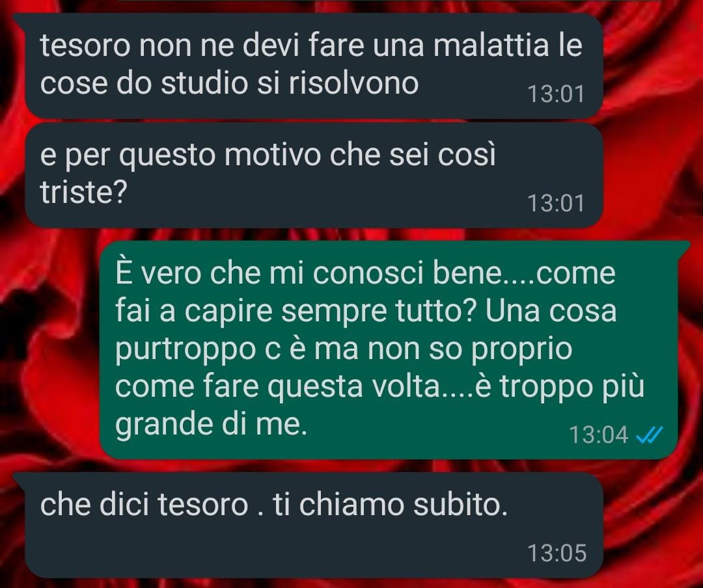The image size is (703, 588).
Task: Click the first 13:01 timestamp
Action: point(556,94)
